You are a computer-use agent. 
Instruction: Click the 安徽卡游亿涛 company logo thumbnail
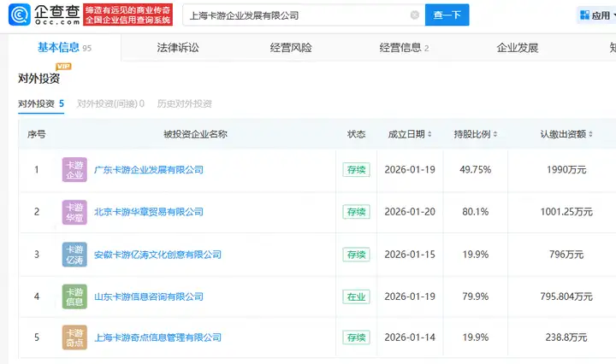pos(74,255)
